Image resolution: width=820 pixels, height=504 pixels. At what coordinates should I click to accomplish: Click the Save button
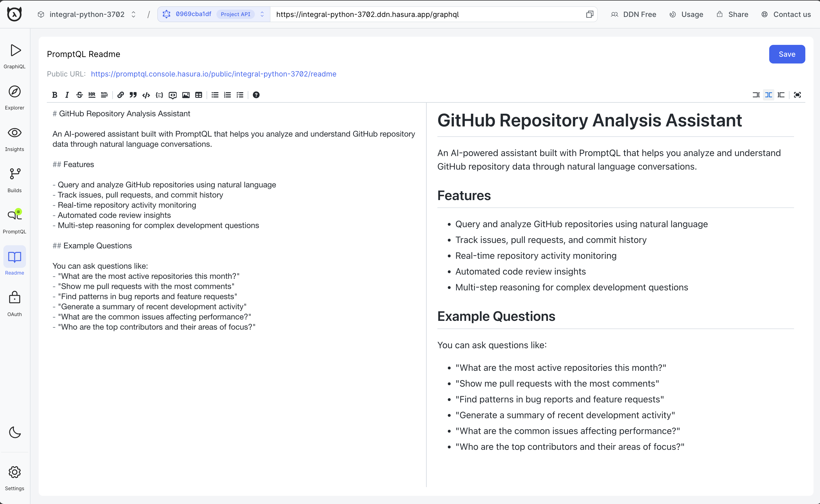pos(787,54)
